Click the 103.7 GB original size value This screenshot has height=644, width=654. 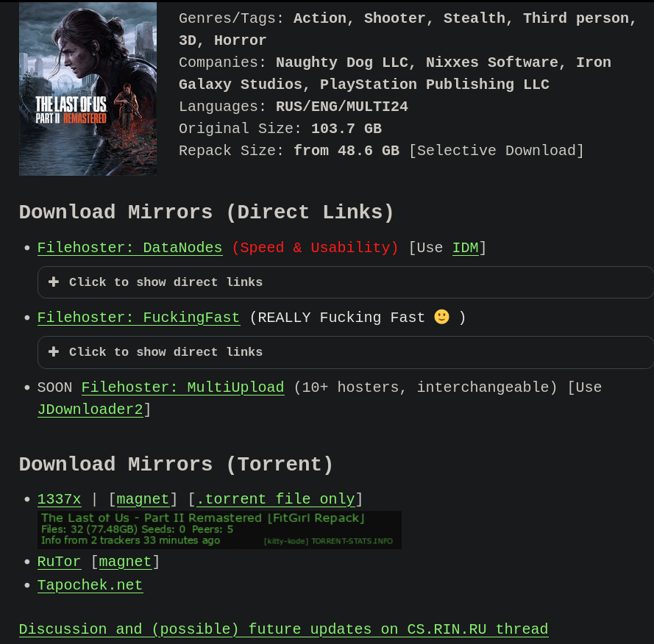point(346,129)
